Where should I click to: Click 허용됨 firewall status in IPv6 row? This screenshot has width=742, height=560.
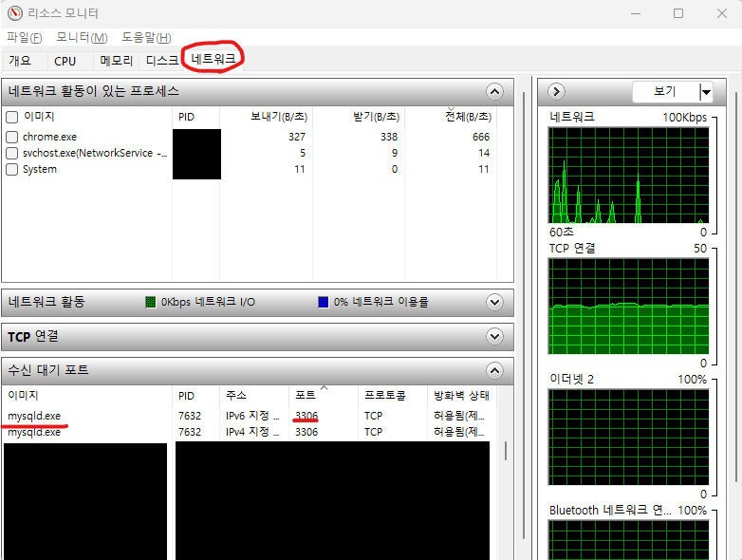click(458, 416)
